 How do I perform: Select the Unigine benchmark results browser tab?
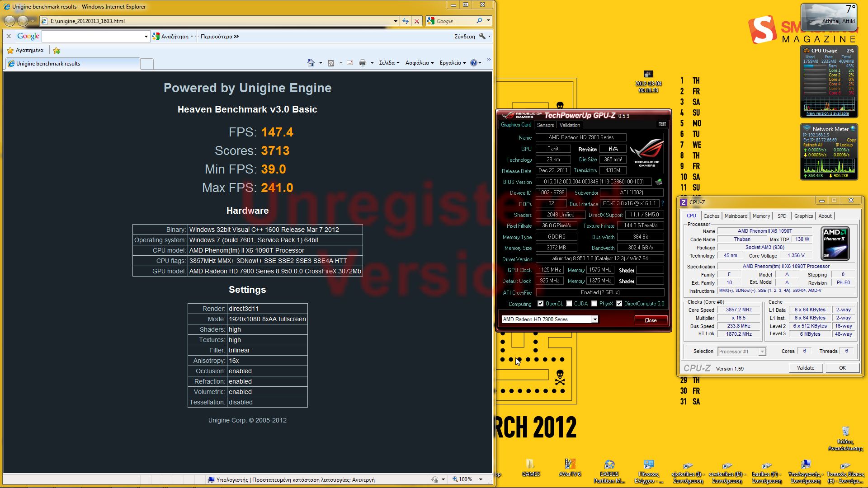(x=72, y=64)
